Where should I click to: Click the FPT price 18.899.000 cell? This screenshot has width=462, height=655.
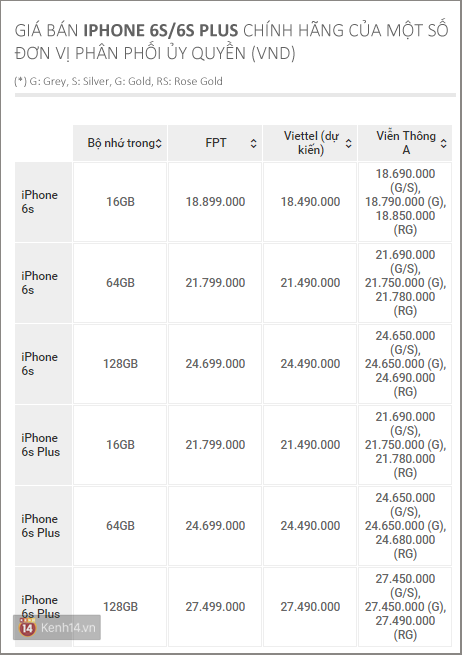(215, 202)
